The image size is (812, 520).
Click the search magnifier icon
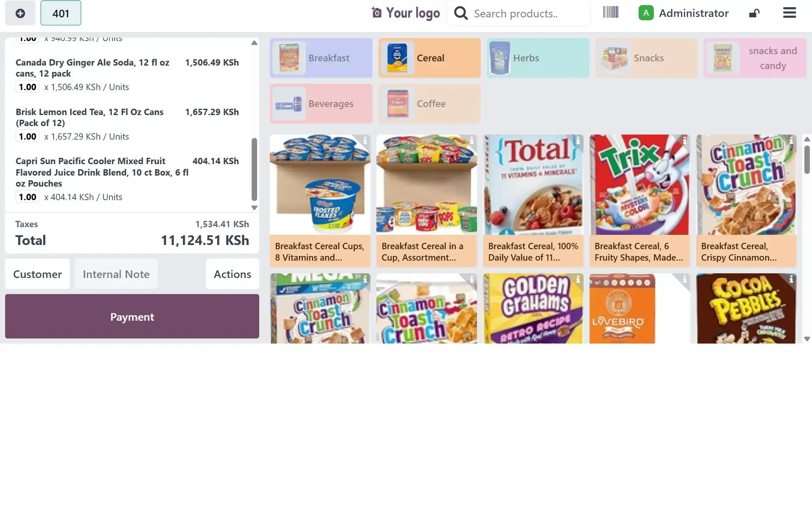[x=461, y=14]
